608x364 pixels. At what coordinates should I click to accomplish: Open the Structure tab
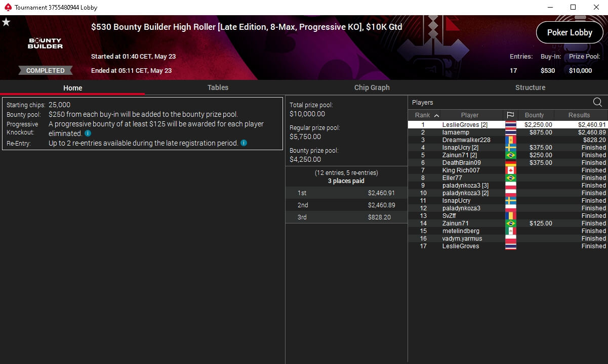[x=530, y=87]
